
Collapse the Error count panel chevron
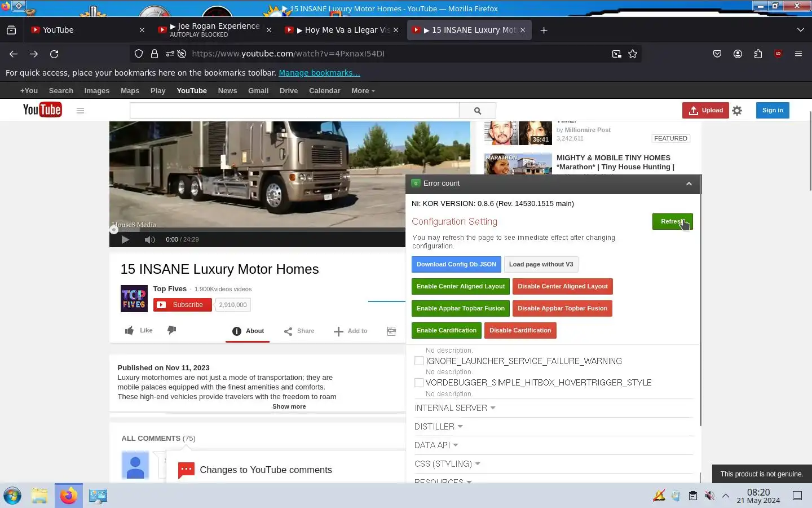(x=689, y=183)
